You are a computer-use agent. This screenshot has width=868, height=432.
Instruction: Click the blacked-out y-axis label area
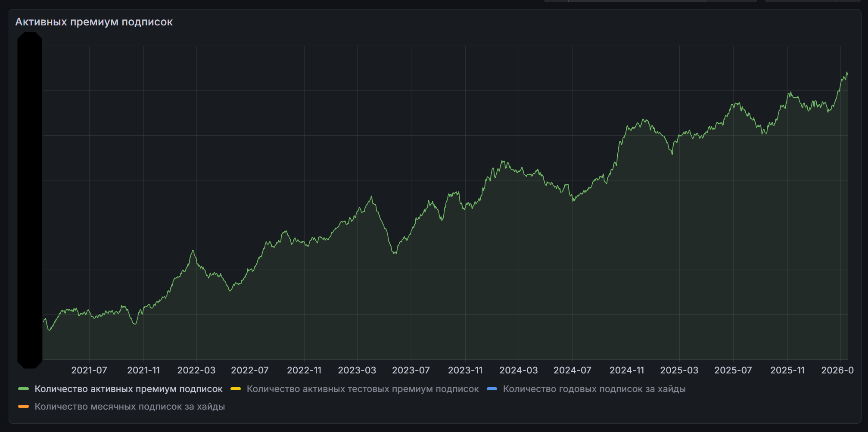[30, 200]
